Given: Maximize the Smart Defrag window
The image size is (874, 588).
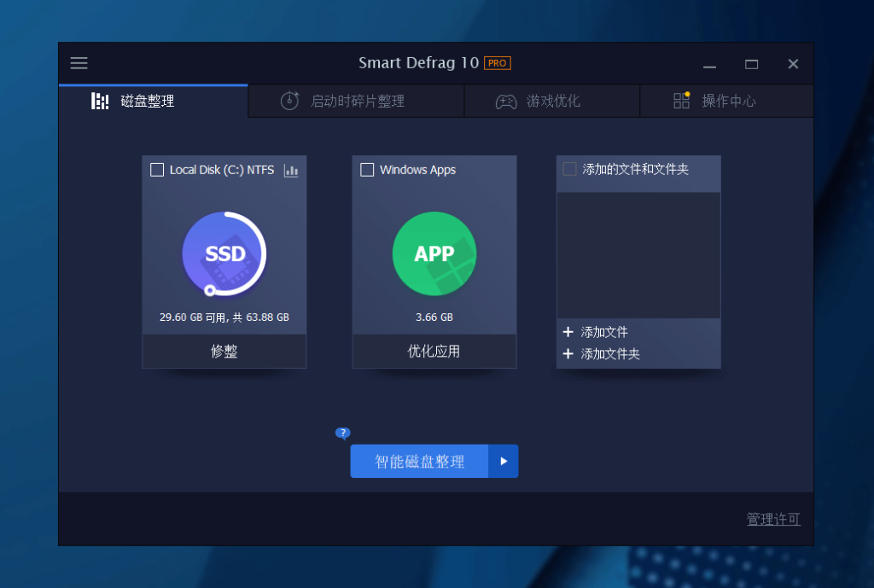Looking at the screenshot, I should [751, 64].
